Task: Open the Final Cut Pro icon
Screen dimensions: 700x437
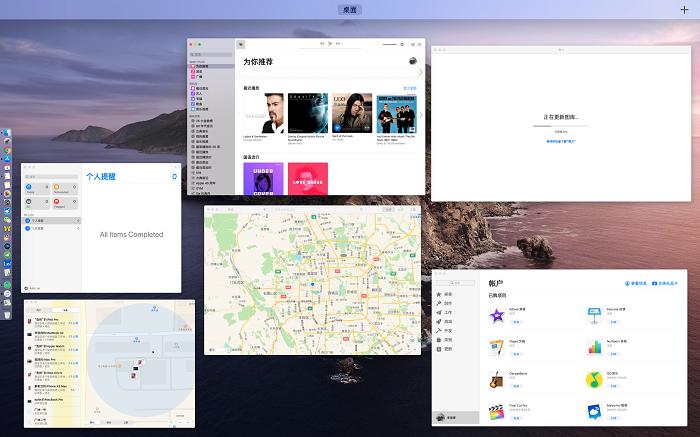Action: coord(496,413)
